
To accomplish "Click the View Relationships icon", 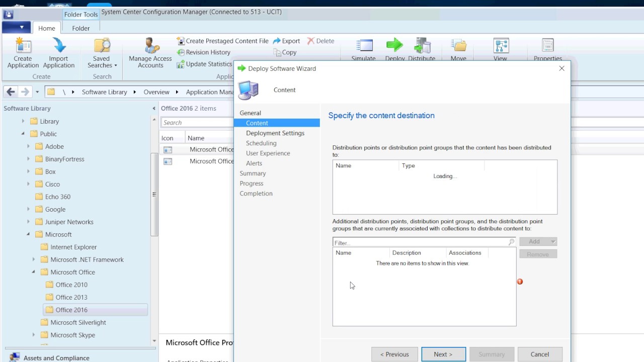I will point(501,45).
